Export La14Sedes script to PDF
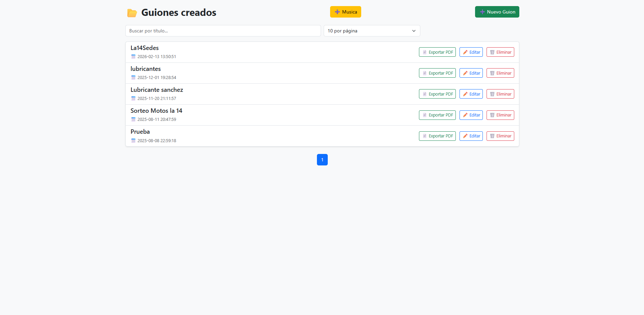644x315 pixels. 437,52
